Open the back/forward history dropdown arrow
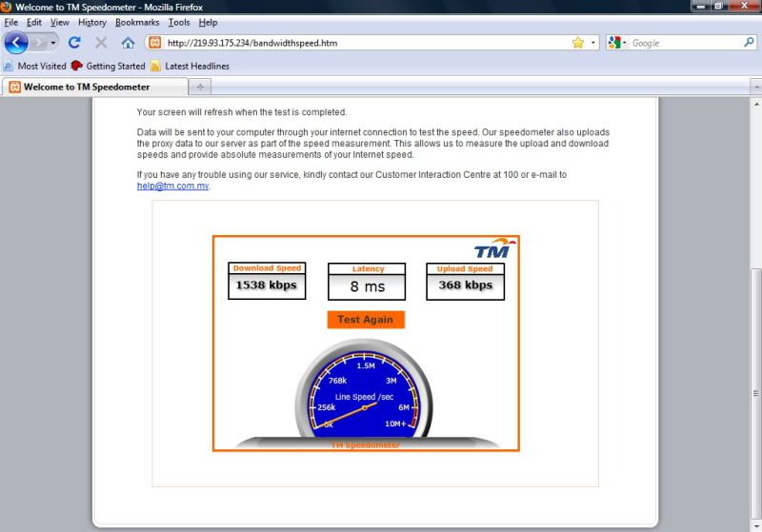Image resolution: width=762 pixels, height=532 pixels. tap(53, 43)
